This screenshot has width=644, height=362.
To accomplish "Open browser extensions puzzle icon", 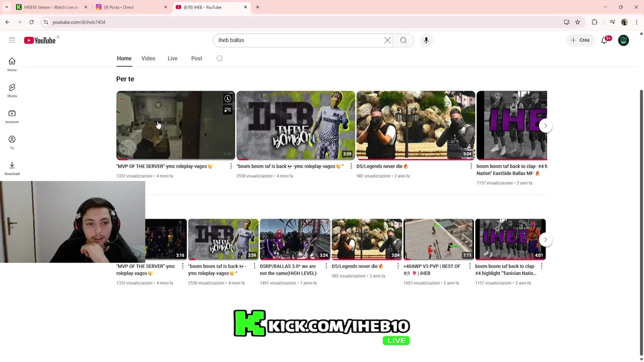I will [x=595, y=22].
